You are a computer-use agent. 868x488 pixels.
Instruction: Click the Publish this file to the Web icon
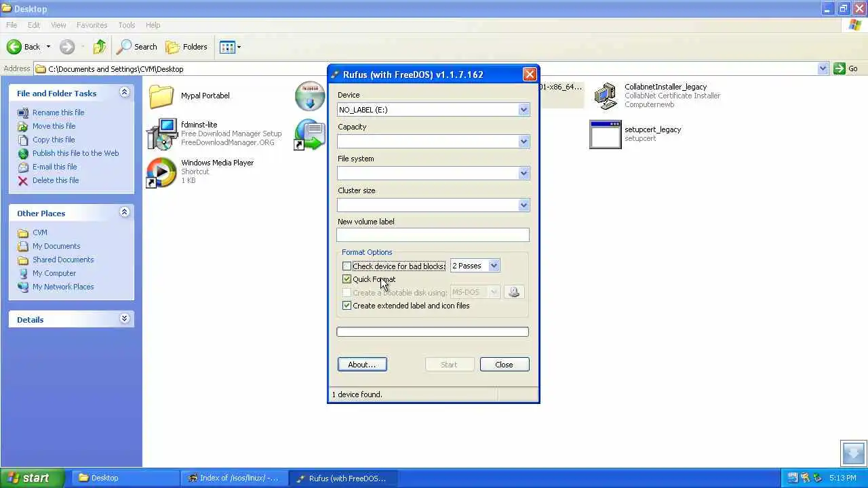pyautogui.click(x=23, y=153)
